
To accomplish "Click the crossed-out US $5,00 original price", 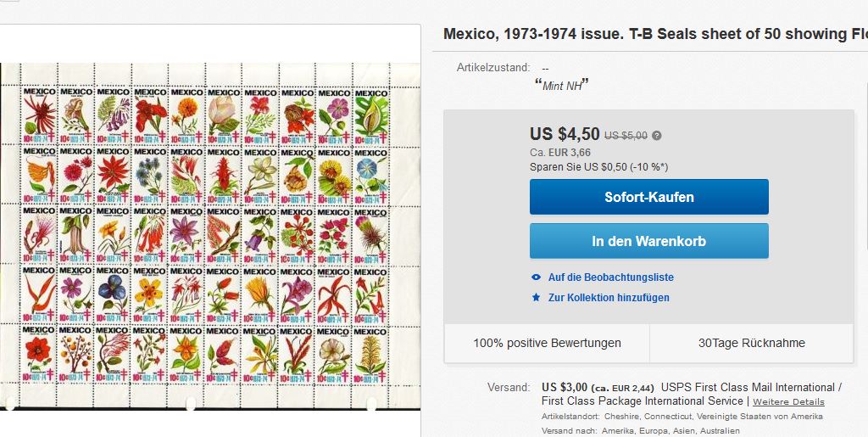I will [x=626, y=135].
